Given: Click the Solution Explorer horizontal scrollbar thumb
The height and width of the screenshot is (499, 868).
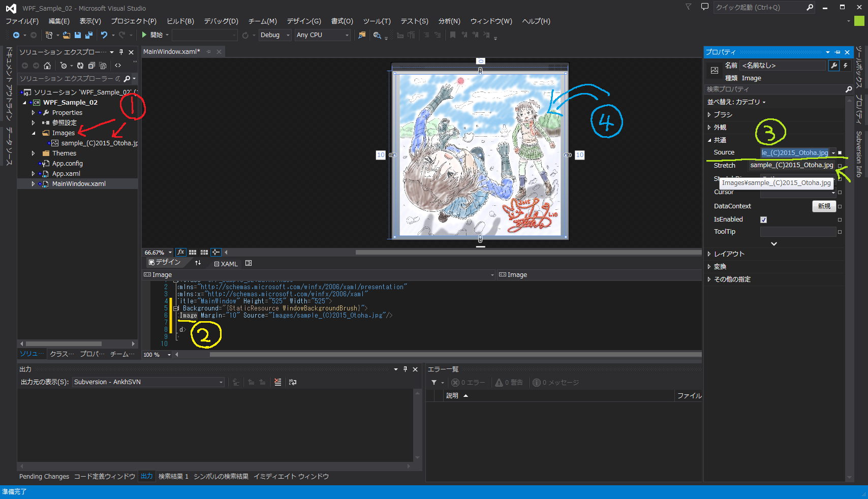Looking at the screenshot, I should click(64, 344).
